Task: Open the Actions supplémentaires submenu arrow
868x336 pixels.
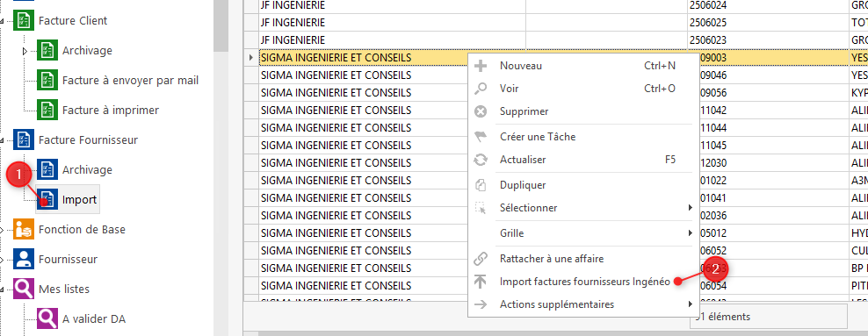Action: coord(690,304)
